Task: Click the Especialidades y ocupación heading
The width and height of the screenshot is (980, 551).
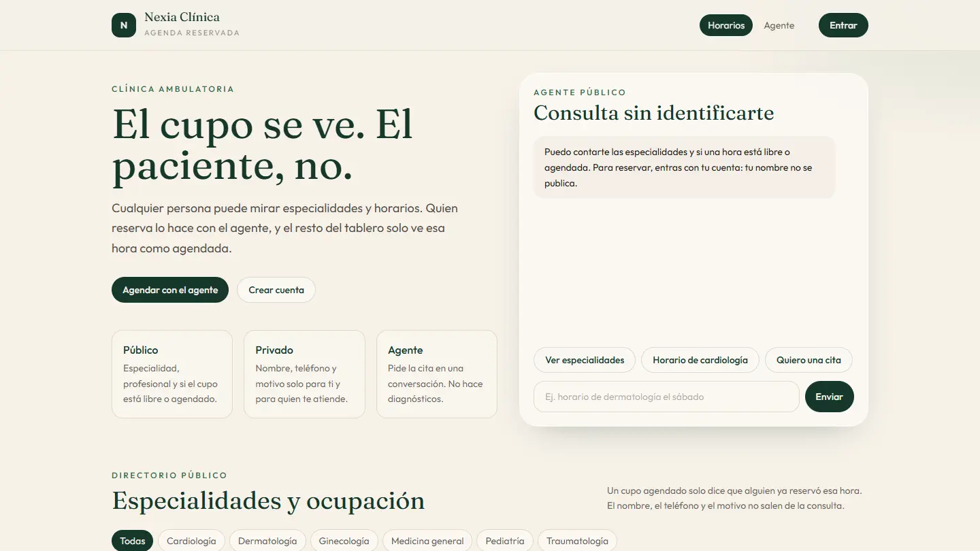Action: tap(268, 501)
